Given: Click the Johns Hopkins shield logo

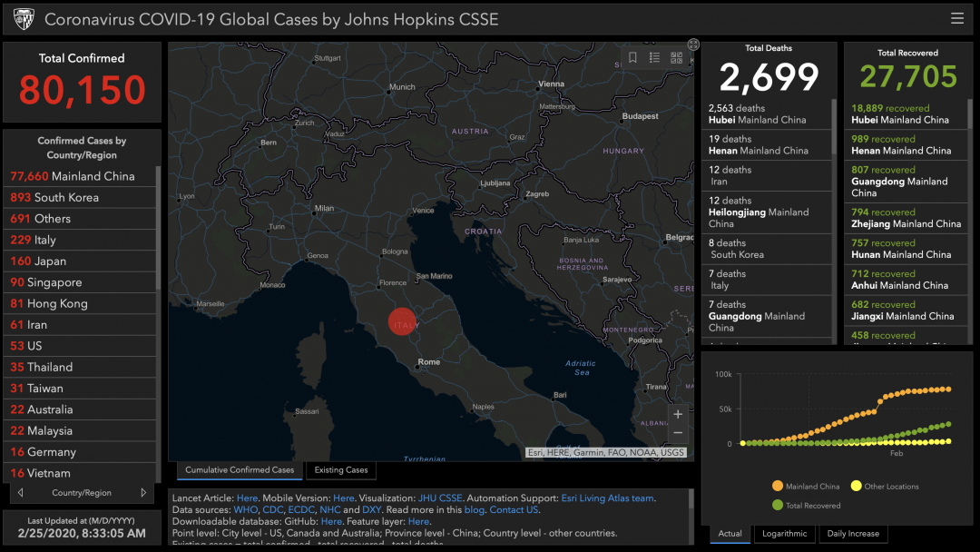Looking at the screenshot, I should (24, 19).
